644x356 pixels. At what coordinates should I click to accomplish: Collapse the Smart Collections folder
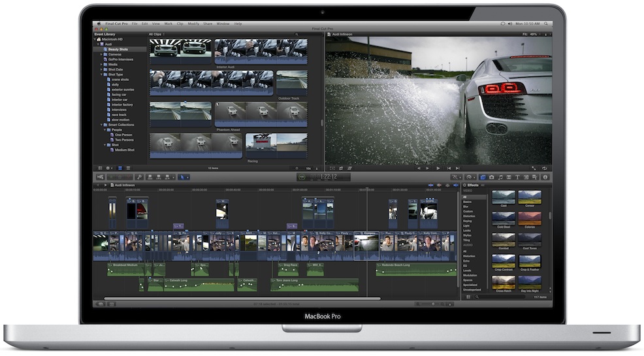[x=101, y=125]
